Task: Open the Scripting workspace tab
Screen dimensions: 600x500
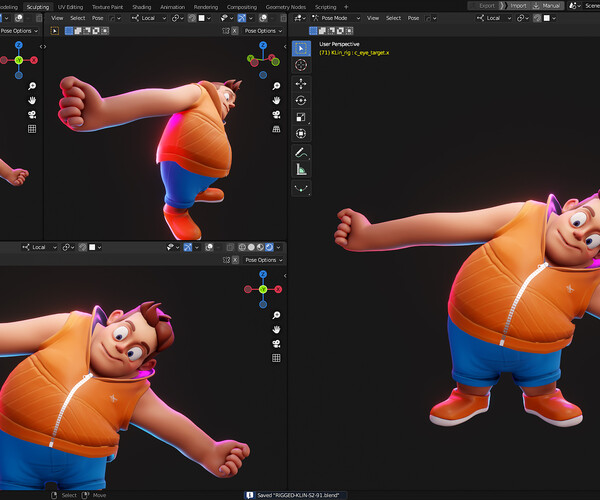Action: point(326,7)
